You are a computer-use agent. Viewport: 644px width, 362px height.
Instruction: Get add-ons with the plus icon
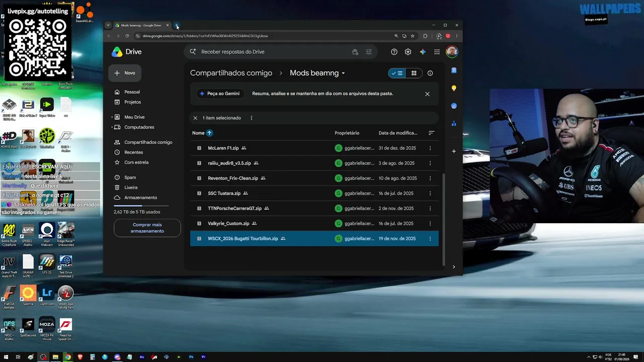454,151
